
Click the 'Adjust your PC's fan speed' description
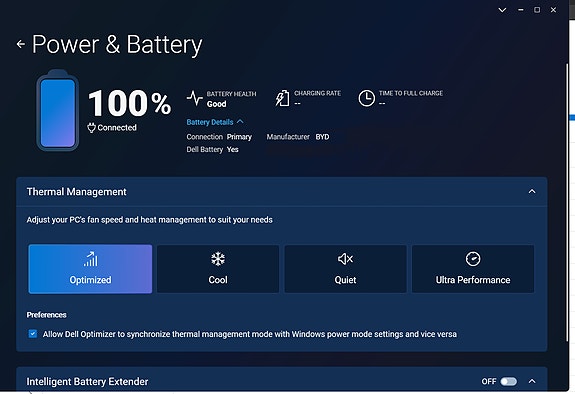[x=150, y=220]
